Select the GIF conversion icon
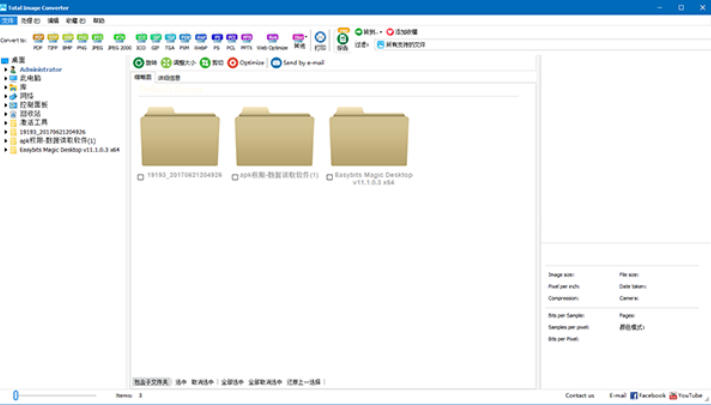Image resolution: width=711 pixels, height=405 pixels. [x=156, y=38]
